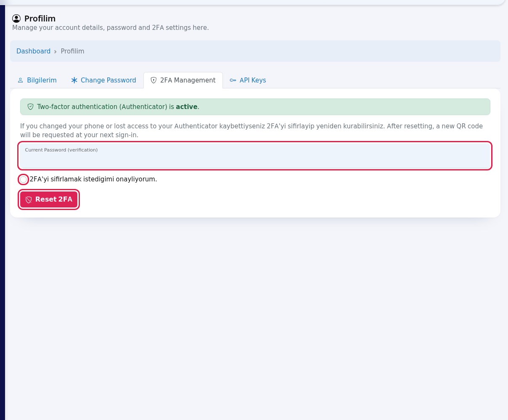The width and height of the screenshot is (508, 420).
Task: Focus the Current Password verification field
Action: 255,156
